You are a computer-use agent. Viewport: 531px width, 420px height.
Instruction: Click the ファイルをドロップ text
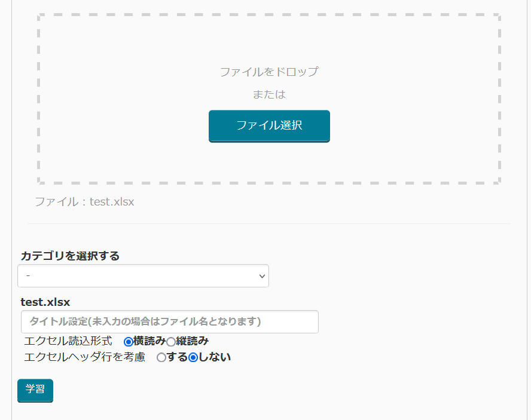point(269,72)
